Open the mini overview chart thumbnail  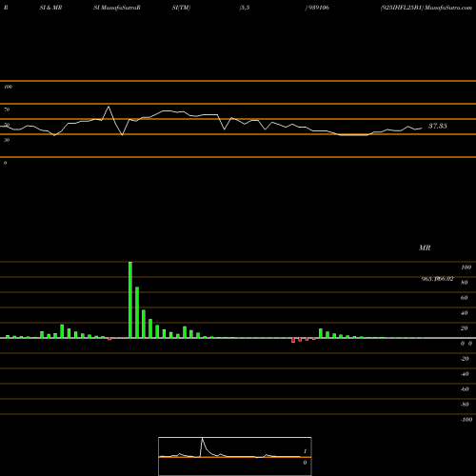(x=235, y=456)
